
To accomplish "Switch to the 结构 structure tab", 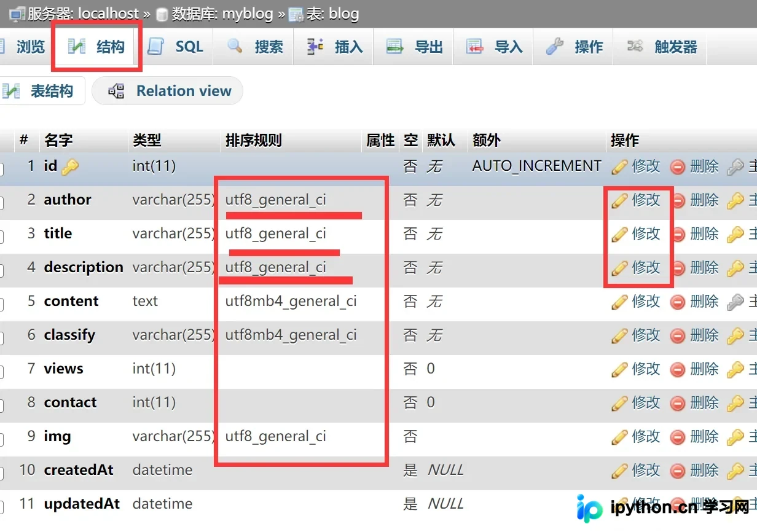I will [x=97, y=47].
